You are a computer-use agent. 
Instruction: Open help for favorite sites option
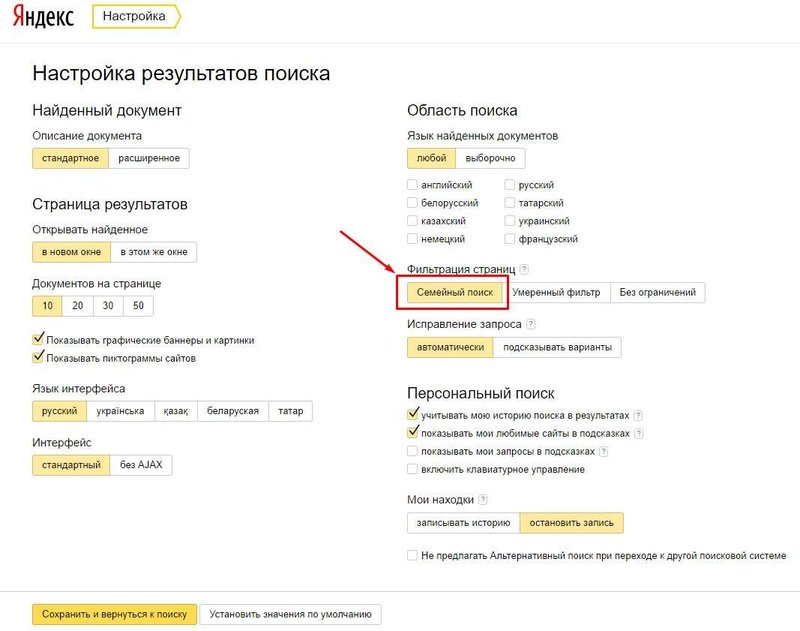pos(638,433)
